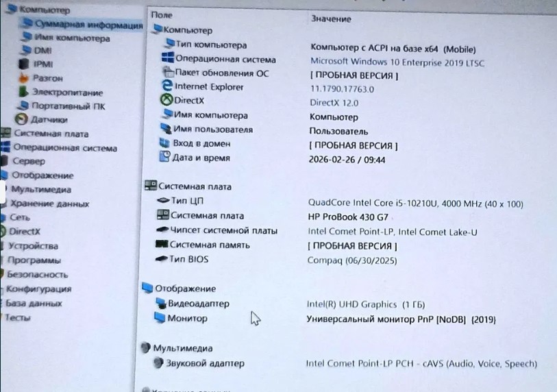This screenshot has width=557, height=392.
Task: Select the 'Пользователь' value
Action: 338,131
